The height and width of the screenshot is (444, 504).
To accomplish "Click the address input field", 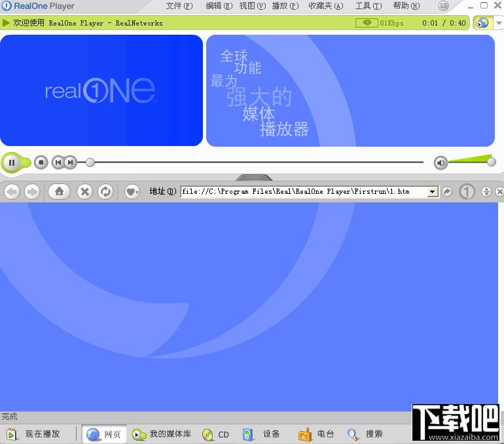I will (x=303, y=192).
